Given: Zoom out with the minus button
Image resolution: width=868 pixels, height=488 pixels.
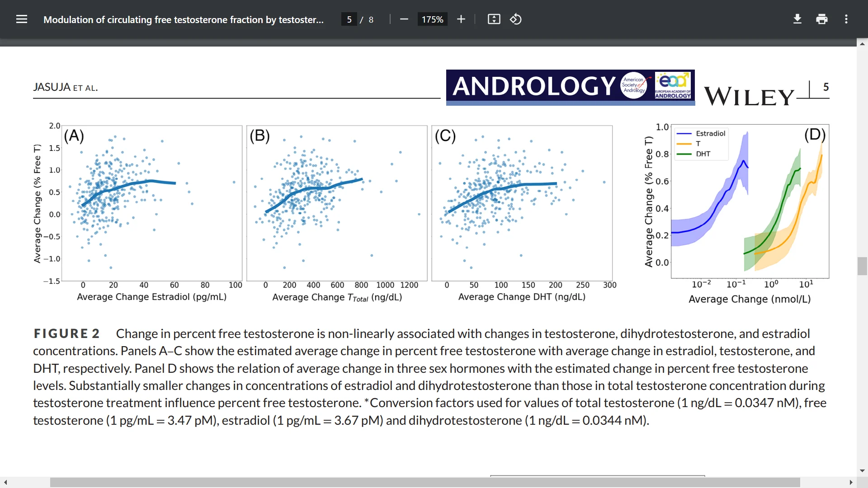Looking at the screenshot, I should pyautogui.click(x=404, y=19).
